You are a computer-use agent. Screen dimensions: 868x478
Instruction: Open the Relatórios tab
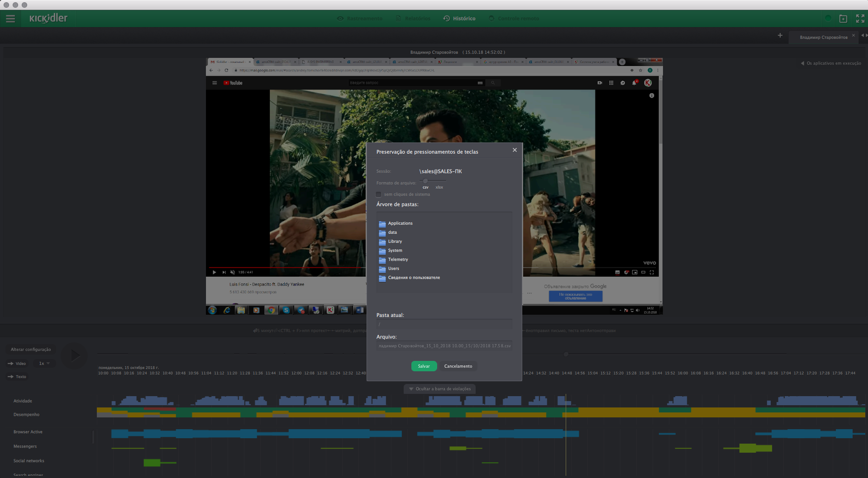click(413, 19)
